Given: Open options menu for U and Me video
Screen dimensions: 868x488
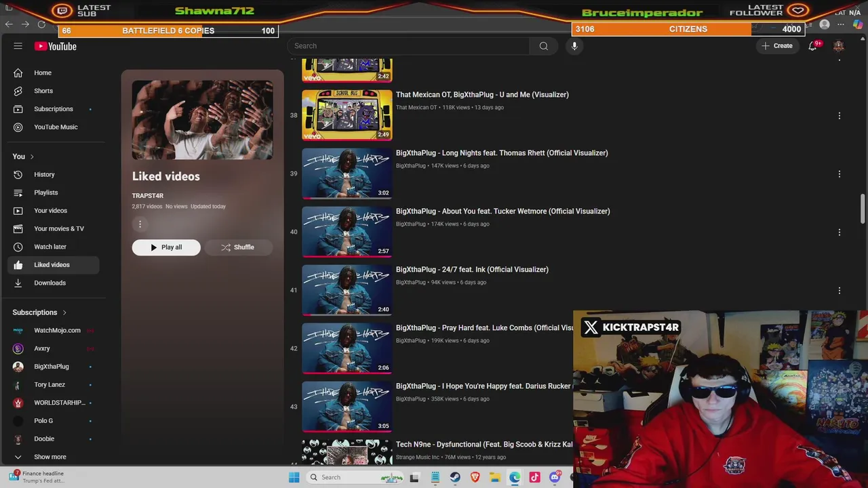Looking at the screenshot, I should click(839, 116).
